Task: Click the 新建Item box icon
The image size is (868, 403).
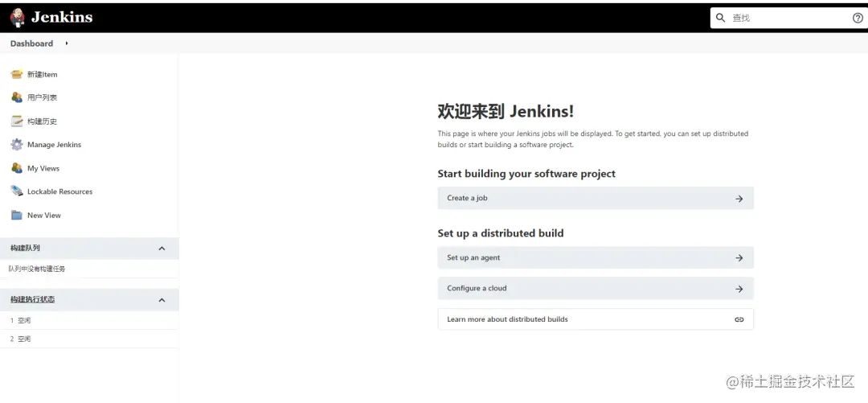Action: coord(17,74)
